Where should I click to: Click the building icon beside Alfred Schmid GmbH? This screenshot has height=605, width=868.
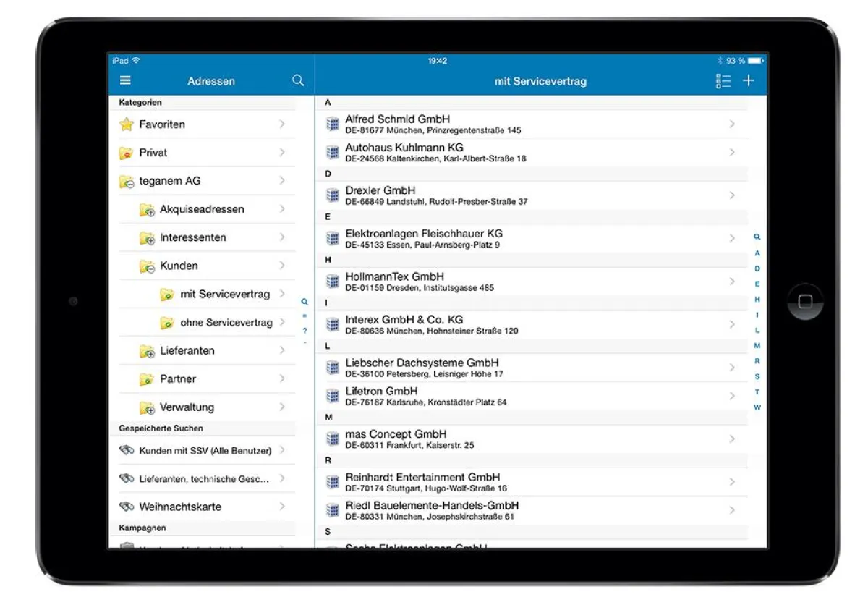tap(333, 123)
